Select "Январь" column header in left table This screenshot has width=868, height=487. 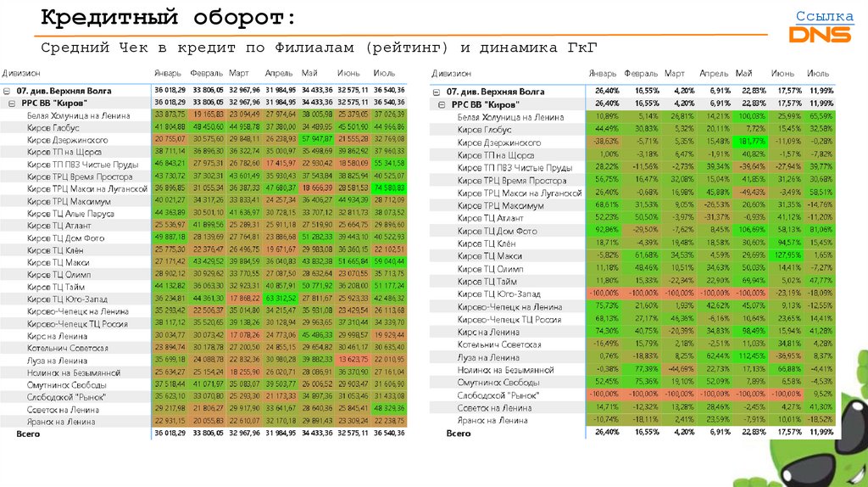pos(168,73)
